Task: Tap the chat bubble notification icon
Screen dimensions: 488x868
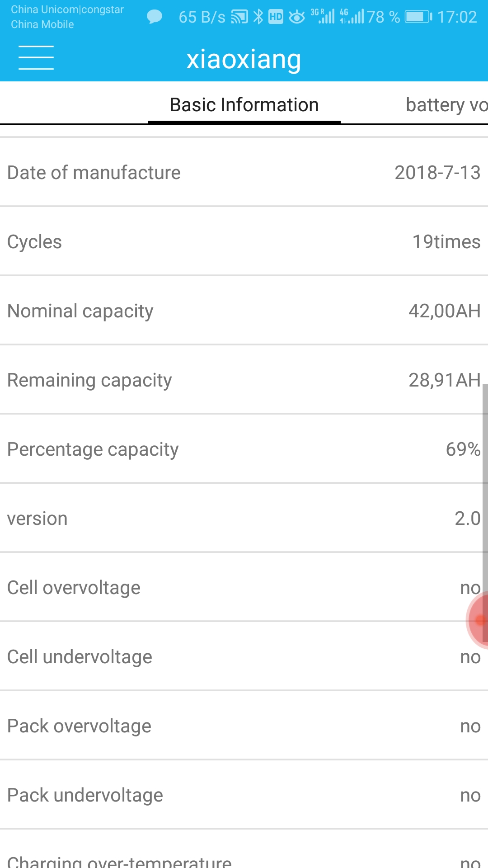Action: click(155, 17)
